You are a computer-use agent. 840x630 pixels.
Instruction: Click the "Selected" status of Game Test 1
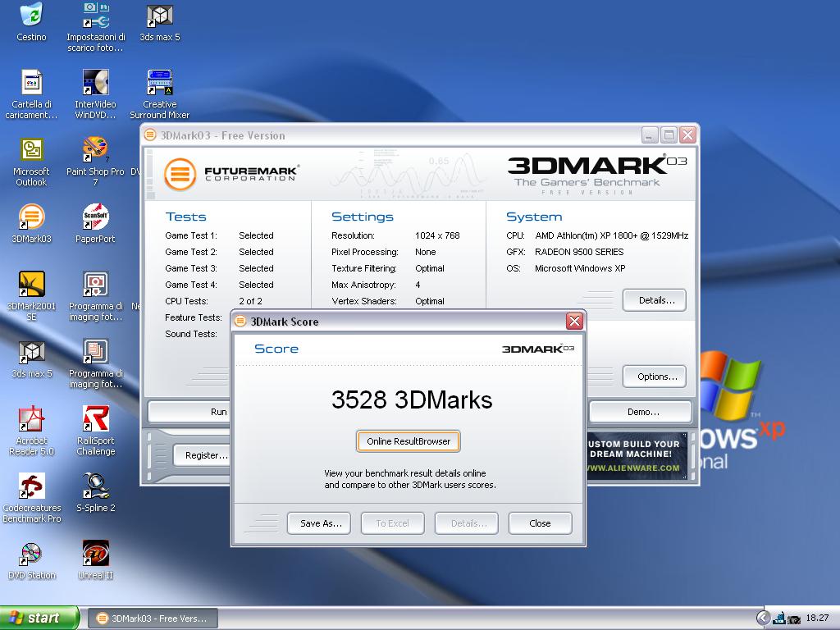point(256,235)
